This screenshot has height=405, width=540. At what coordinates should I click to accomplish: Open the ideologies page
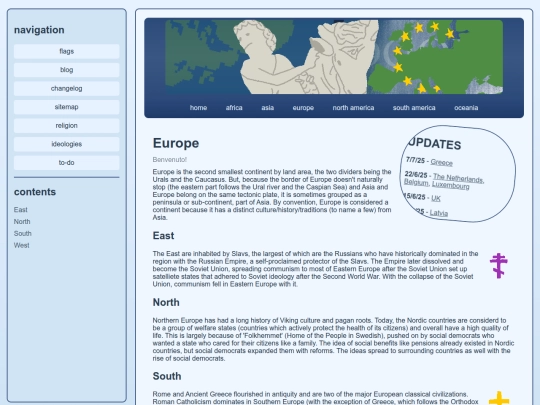tap(66, 144)
